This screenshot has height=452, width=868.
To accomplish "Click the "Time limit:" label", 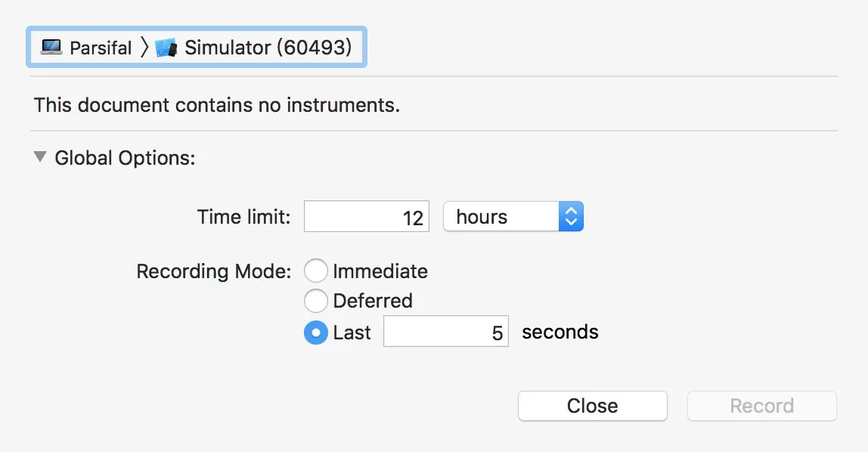I will click(x=243, y=217).
